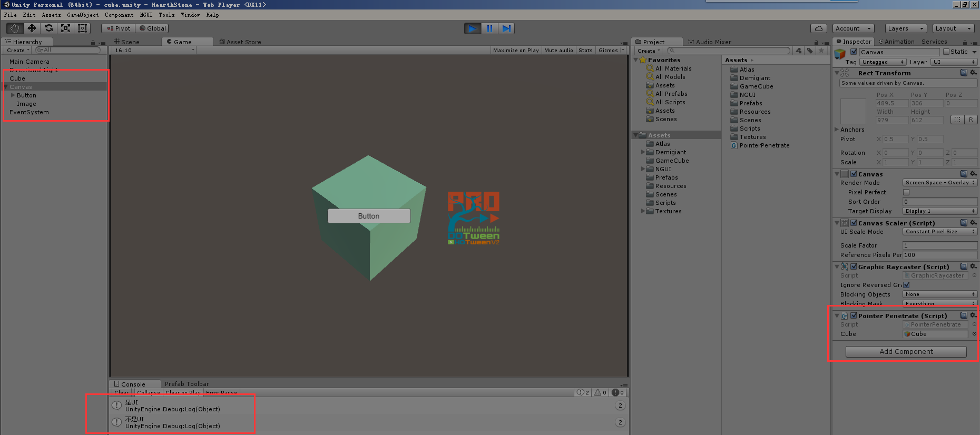Toggle Rect Transform blueprint mode button

pos(957,120)
